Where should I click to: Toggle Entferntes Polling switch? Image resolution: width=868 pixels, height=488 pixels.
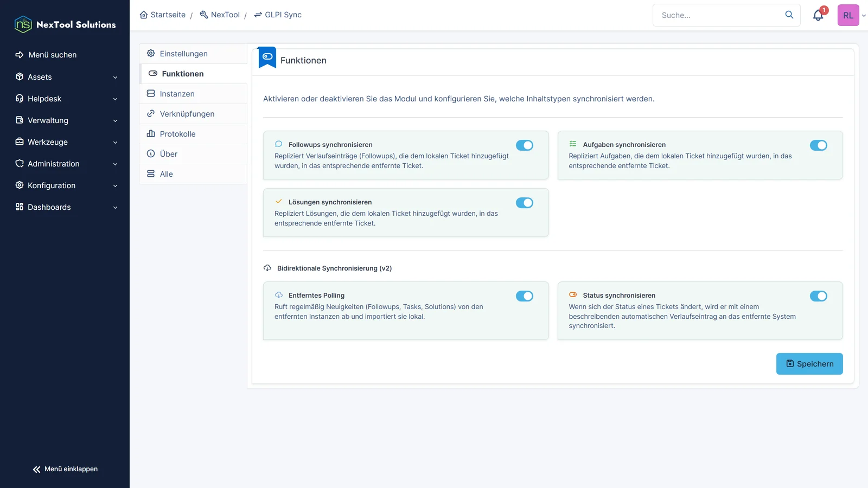tap(525, 296)
